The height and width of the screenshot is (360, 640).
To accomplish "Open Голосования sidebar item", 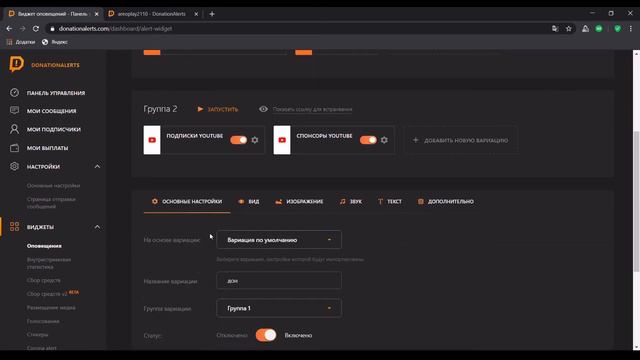I will click(43, 321).
